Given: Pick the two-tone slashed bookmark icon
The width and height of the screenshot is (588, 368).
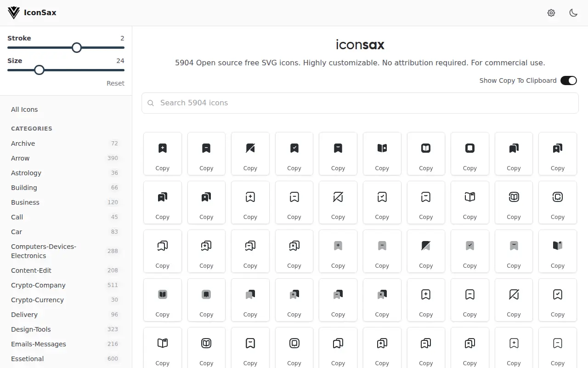Looking at the screenshot, I should click(426, 246).
